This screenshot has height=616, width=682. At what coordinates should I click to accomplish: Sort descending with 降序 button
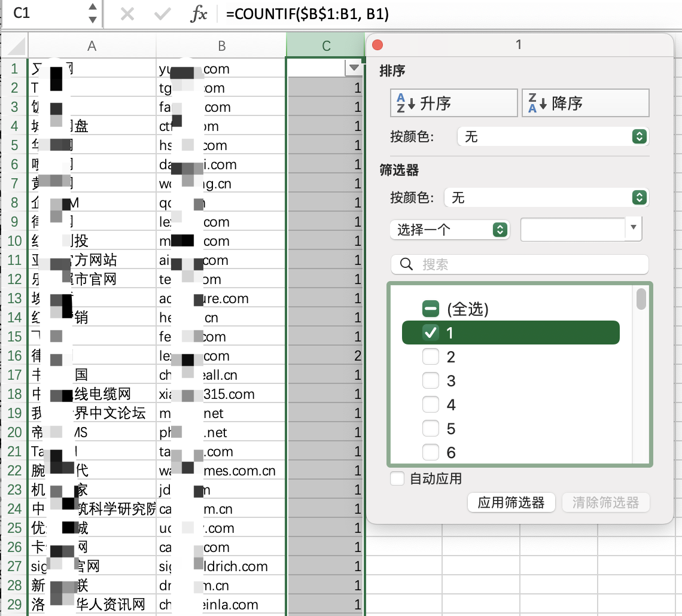[585, 103]
